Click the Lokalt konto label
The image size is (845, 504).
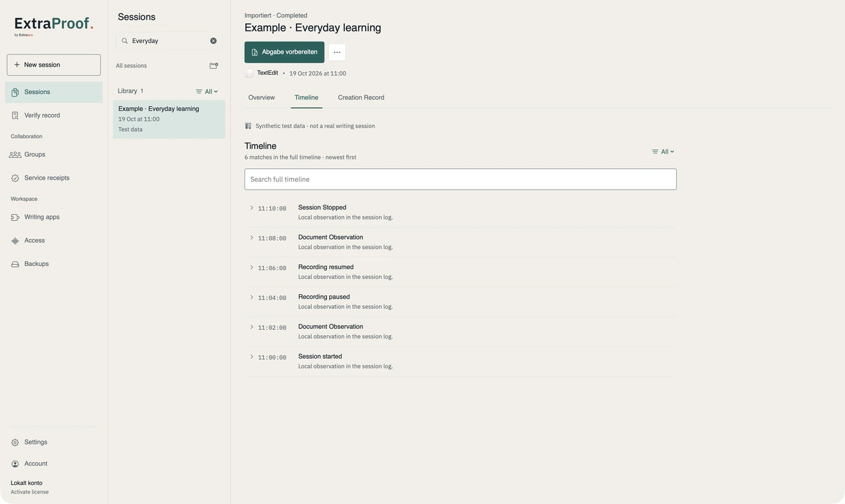(26, 484)
